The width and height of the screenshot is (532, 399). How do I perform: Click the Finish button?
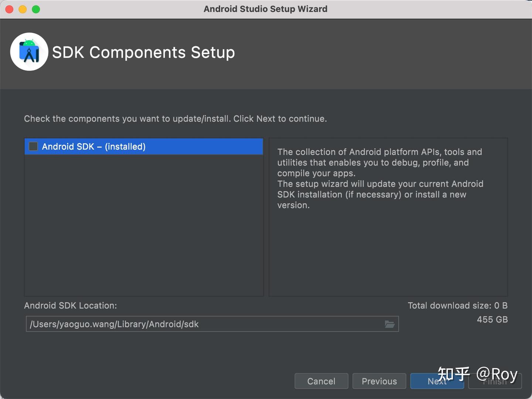point(495,381)
